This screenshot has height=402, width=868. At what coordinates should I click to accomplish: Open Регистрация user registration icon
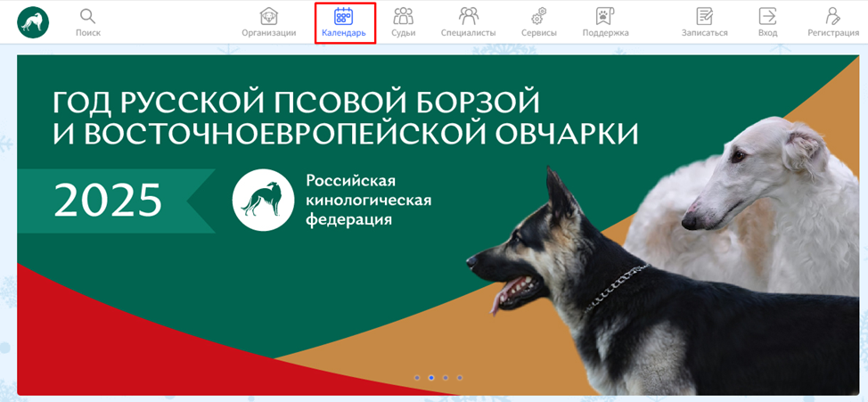coord(832,17)
